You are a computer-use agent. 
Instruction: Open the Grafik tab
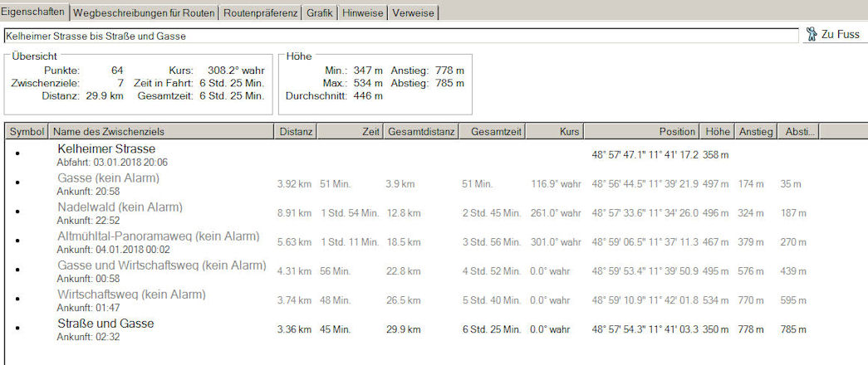[x=320, y=12]
